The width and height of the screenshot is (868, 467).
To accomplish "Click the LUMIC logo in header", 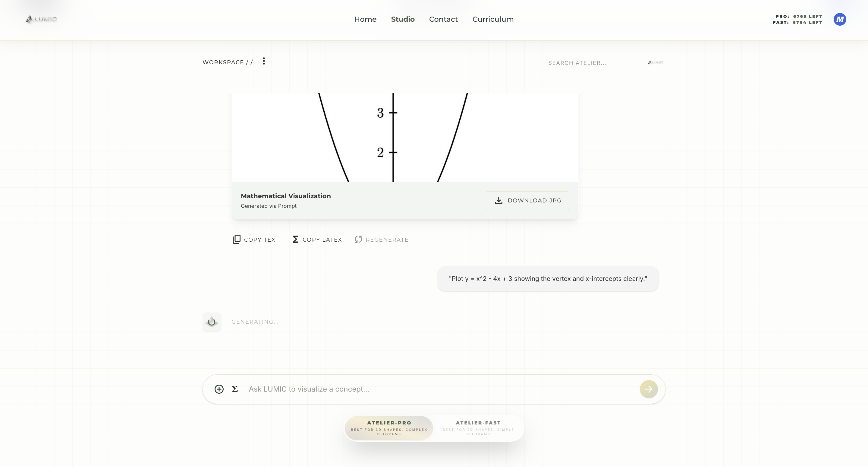I will (42, 19).
